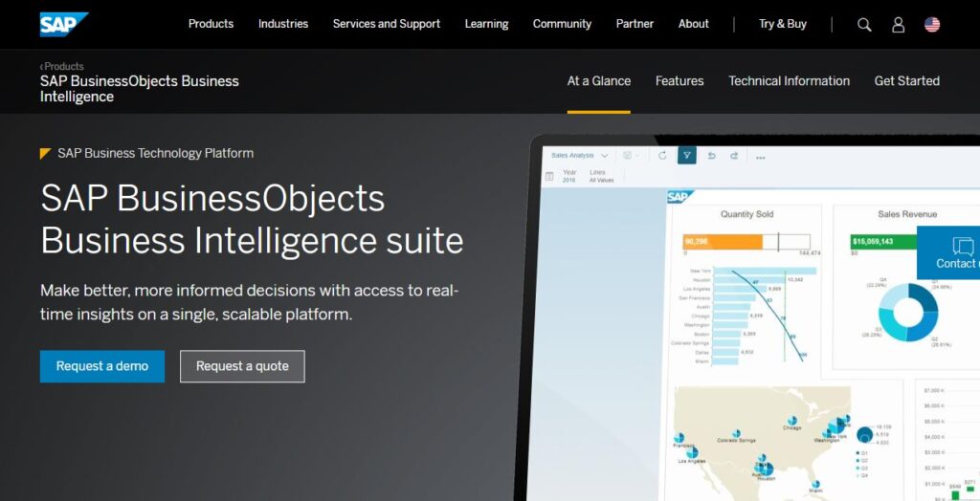Viewport: 980px width, 501px height.
Task: Click the refresh icon in dashboard toolbar
Action: [662, 156]
